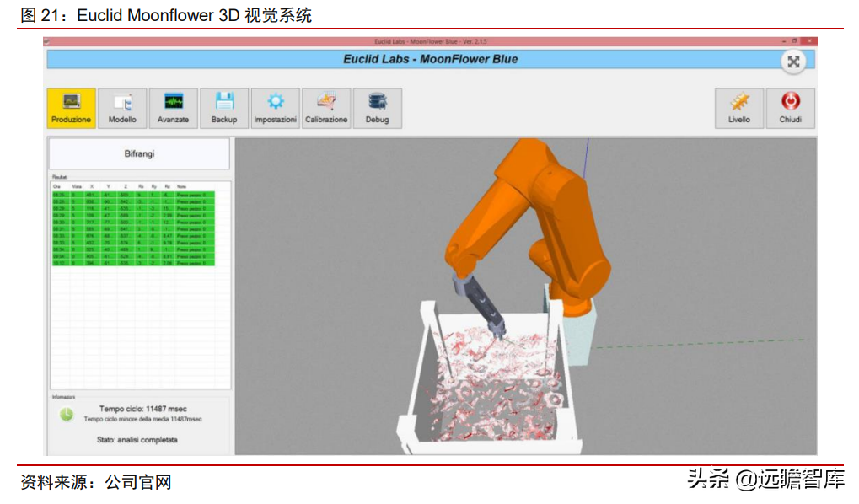Click the Vista column header
859x504 pixels.
coord(77,187)
